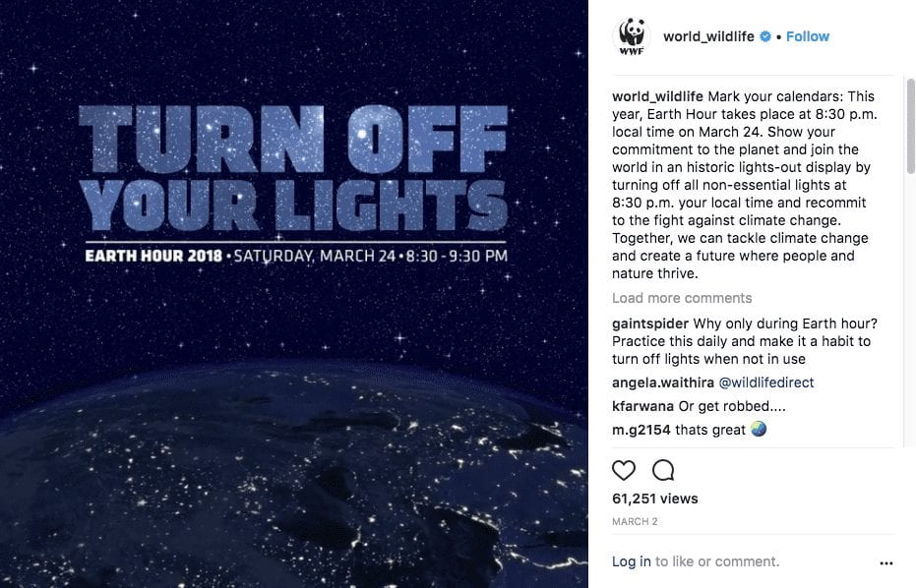The width and height of the screenshot is (916, 588).
Task: Click the blue verified badge icon
Action: (765, 36)
